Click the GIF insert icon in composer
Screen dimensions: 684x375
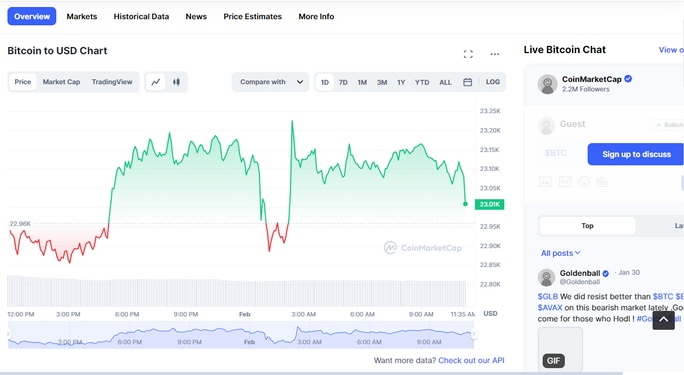565,181
